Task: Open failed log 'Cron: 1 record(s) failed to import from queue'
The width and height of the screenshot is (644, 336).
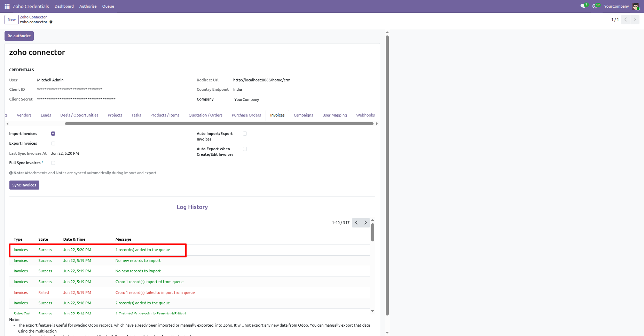Action: [x=190, y=293]
